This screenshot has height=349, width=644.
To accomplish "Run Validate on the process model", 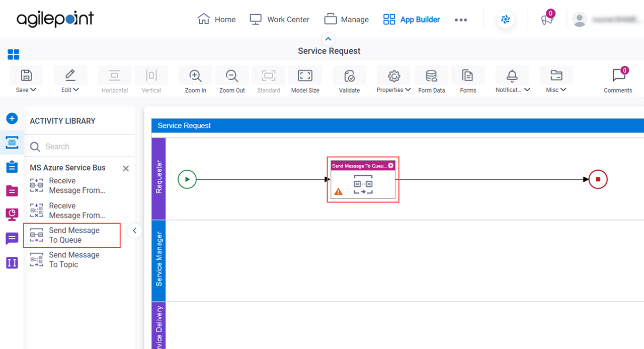I will pos(349,76).
